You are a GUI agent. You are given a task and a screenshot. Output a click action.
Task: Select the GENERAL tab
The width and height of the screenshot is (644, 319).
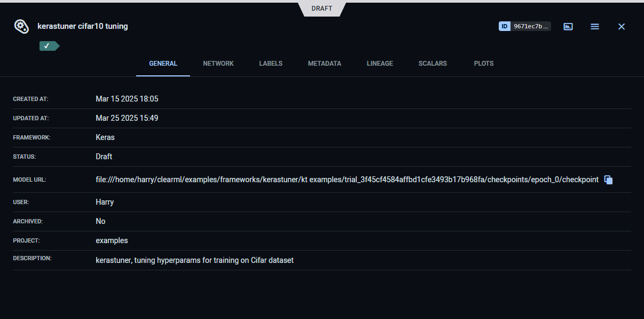[x=163, y=64]
